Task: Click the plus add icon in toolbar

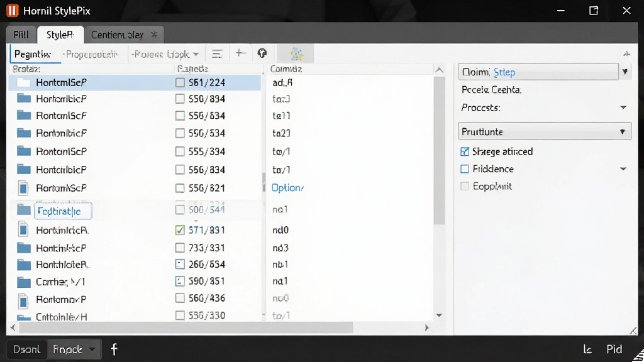Action: tap(240, 53)
